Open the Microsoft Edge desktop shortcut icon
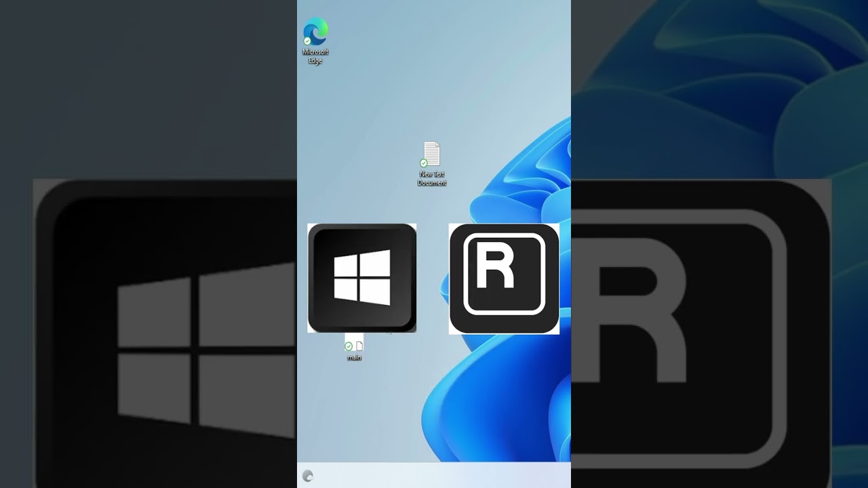Image resolution: width=868 pixels, height=488 pixels. pos(315,32)
